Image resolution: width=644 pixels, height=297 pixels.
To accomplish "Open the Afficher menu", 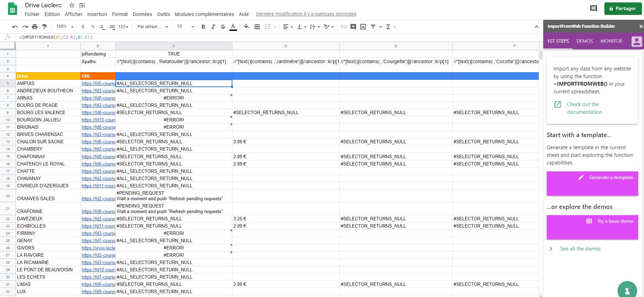I will [x=74, y=14].
